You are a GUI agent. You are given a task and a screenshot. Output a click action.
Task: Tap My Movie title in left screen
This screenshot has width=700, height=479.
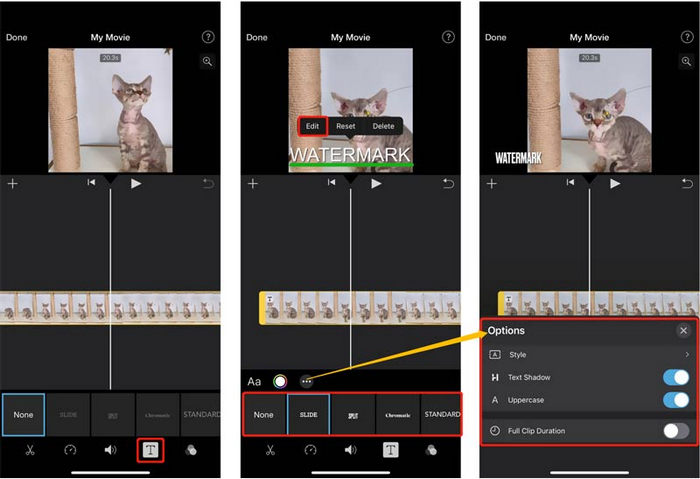110,37
